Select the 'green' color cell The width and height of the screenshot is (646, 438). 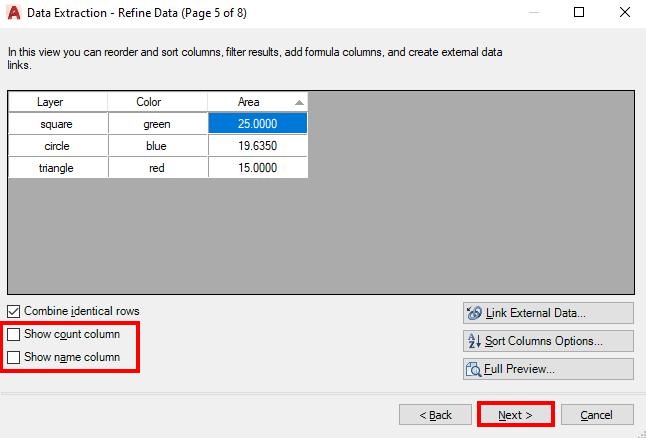tap(158, 124)
